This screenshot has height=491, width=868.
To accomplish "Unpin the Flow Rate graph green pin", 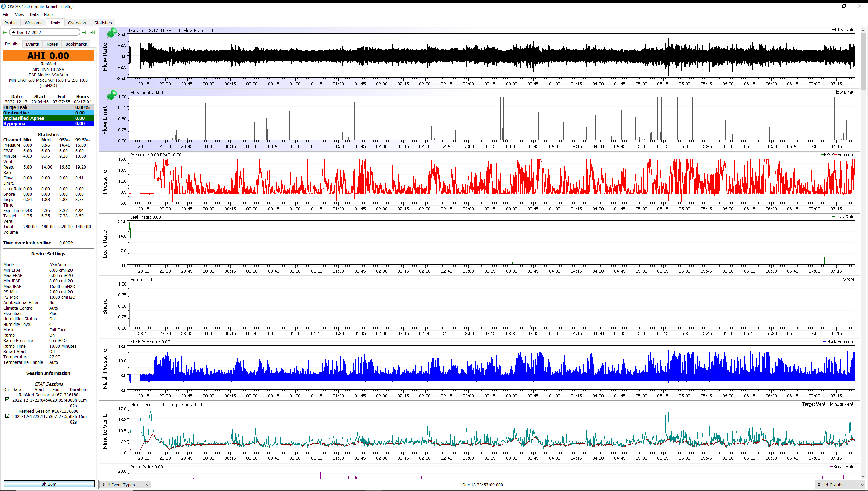I will coord(112,33).
